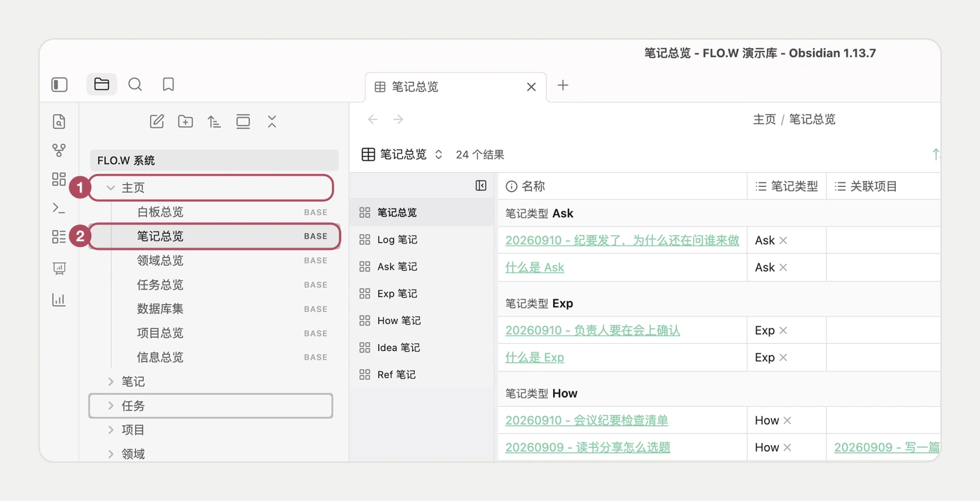Click the quick switcher ribbon icon
The width and height of the screenshot is (980, 501).
click(x=59, y=122)
